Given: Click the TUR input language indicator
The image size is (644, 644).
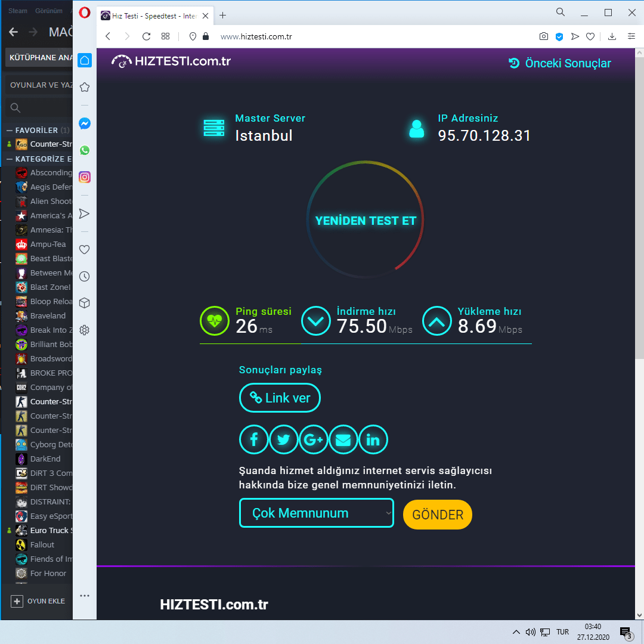Looking at the screenshot, I should coord(563,631).
